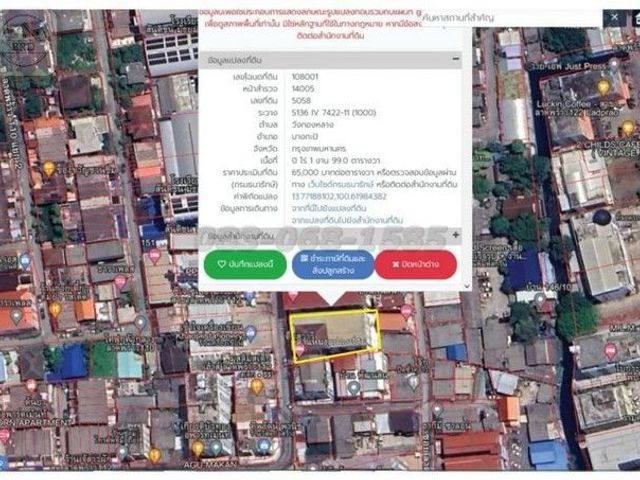Click the pink pin east of the canal
Screen dimensions: 640x480
click(x=611, y=352)
